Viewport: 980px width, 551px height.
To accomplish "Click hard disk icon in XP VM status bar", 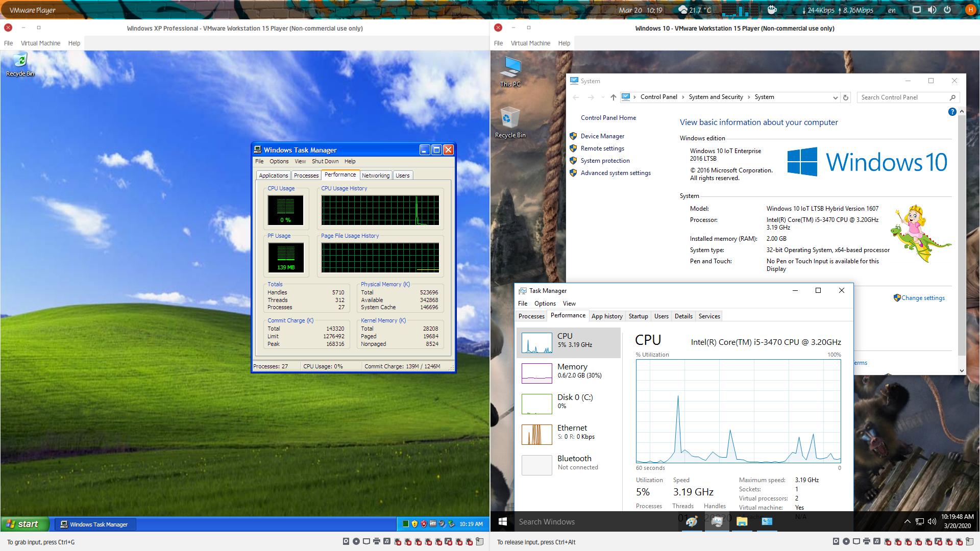I will [x=346, y=541].
